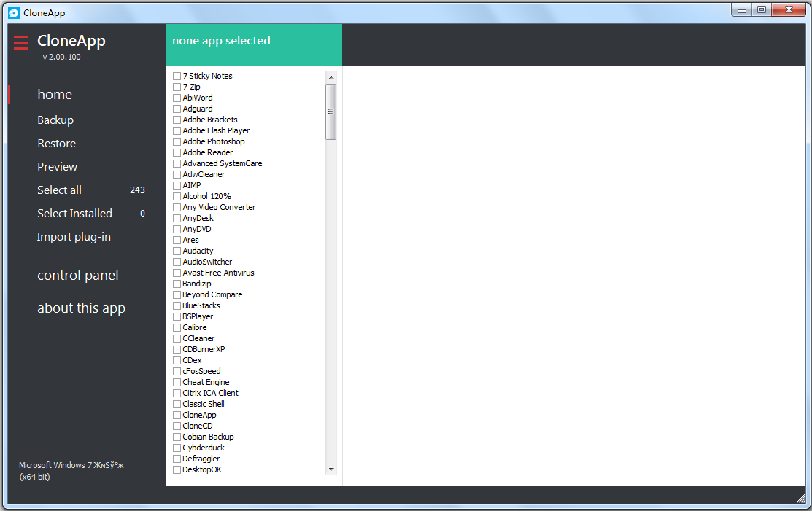Click Select Installed in the sidebar

click(74, 213)
